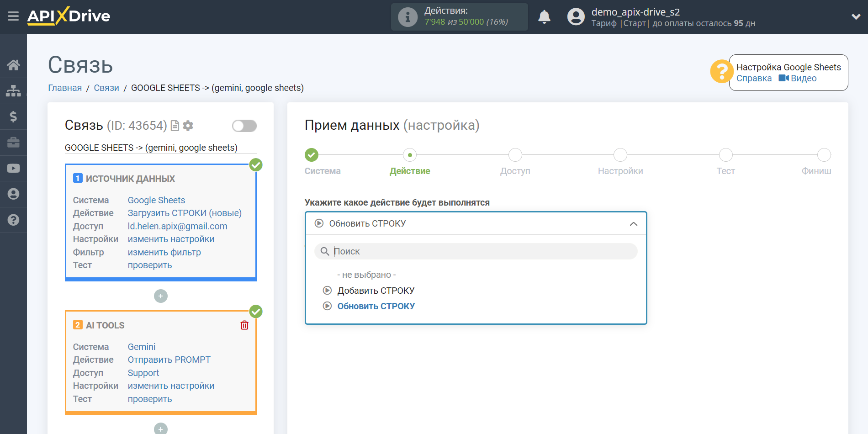Viewport: 868px width, 434px height.
Task: Click изменить настройки in data source
Action: point(171,239)
